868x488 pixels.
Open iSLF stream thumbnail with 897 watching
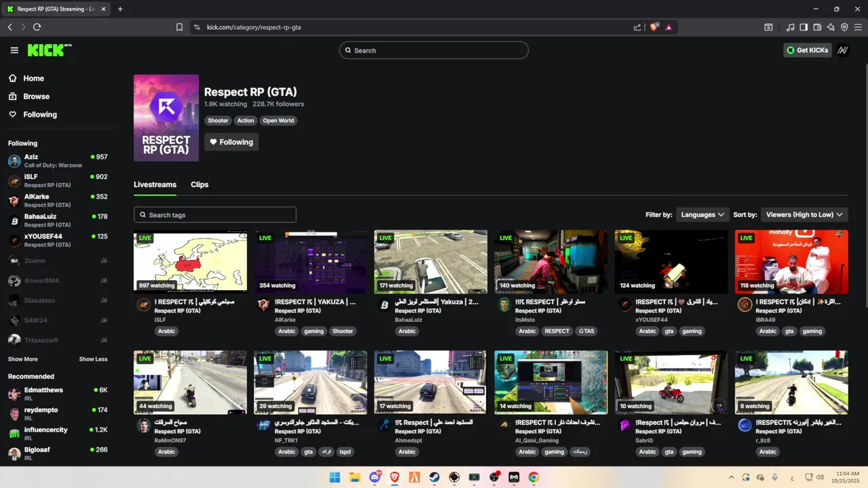(x=190, y=262)
